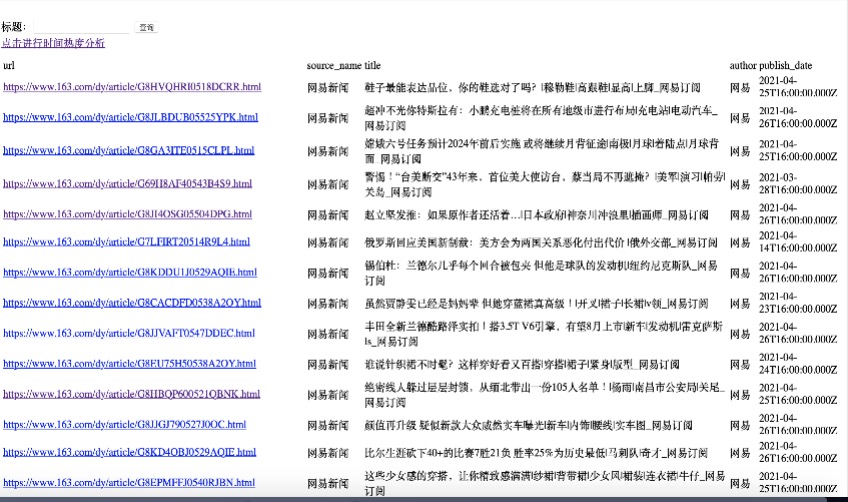
Task: Click the source_name column header
Action: tap(334, 65)
